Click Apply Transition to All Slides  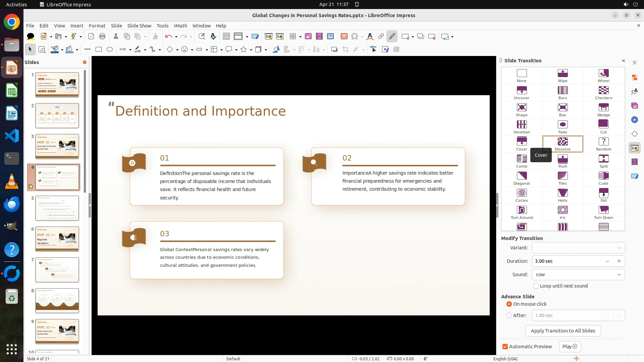[562, 331]
